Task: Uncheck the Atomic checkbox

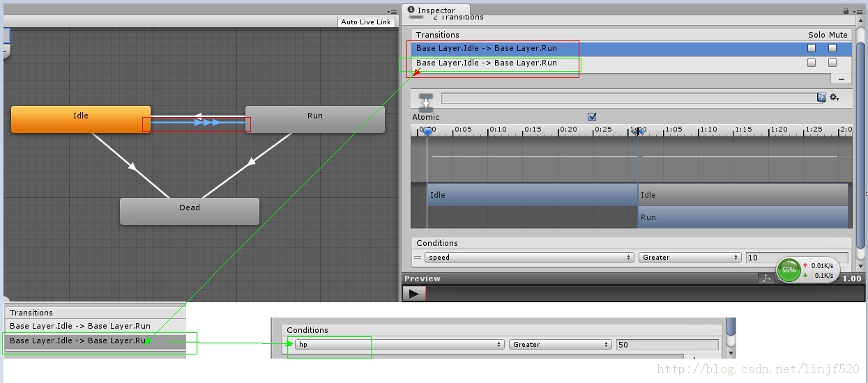Action: [592, 117]
